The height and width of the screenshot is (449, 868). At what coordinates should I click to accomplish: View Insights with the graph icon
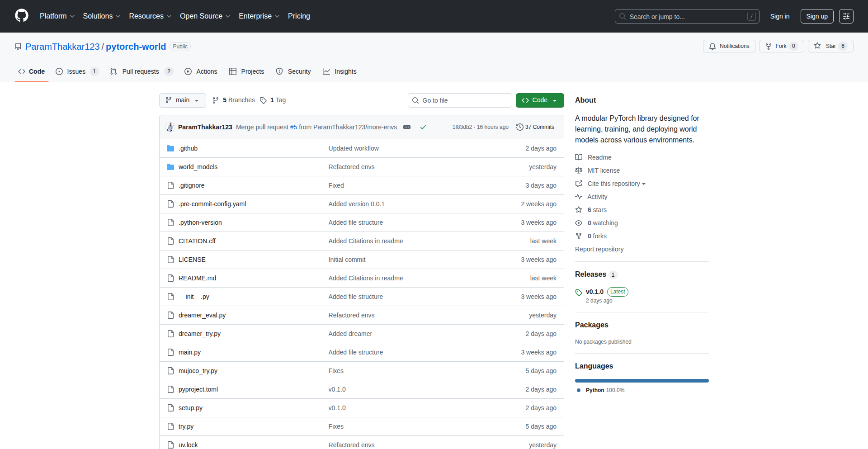coord(327,71)
